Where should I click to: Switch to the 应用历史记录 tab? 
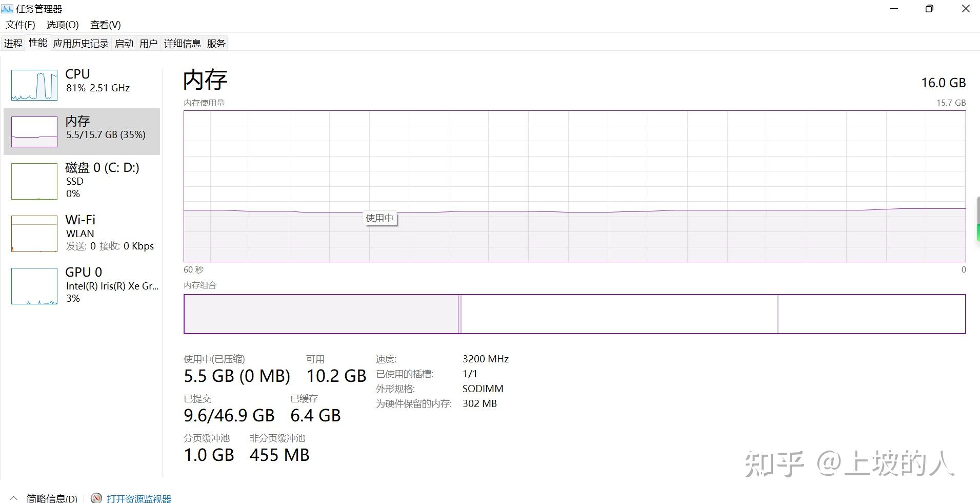pyautogui.click(x=81, y=43)
